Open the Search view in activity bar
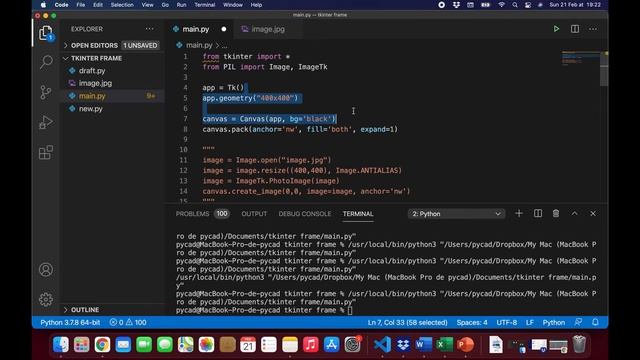 (46, 62)
